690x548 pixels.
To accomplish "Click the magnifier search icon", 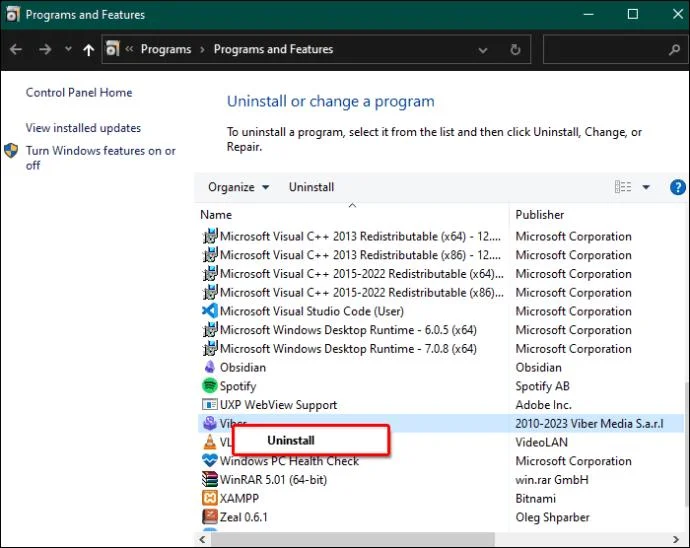I will (674, 50).
